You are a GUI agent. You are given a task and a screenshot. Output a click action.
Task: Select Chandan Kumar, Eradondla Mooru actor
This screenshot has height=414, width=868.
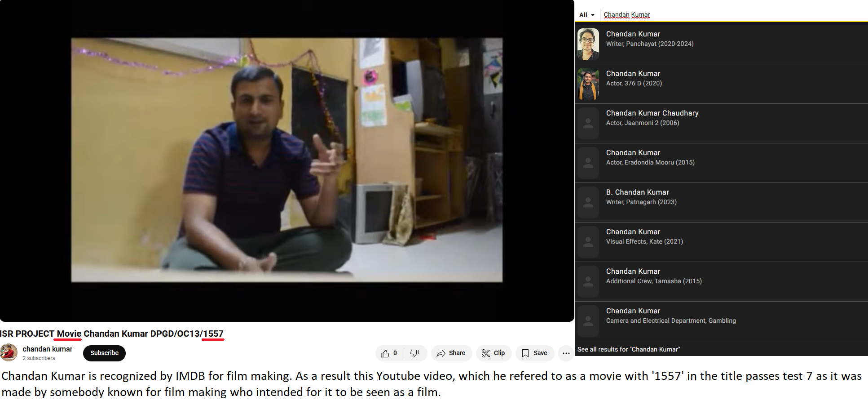[x=721, y=163]
